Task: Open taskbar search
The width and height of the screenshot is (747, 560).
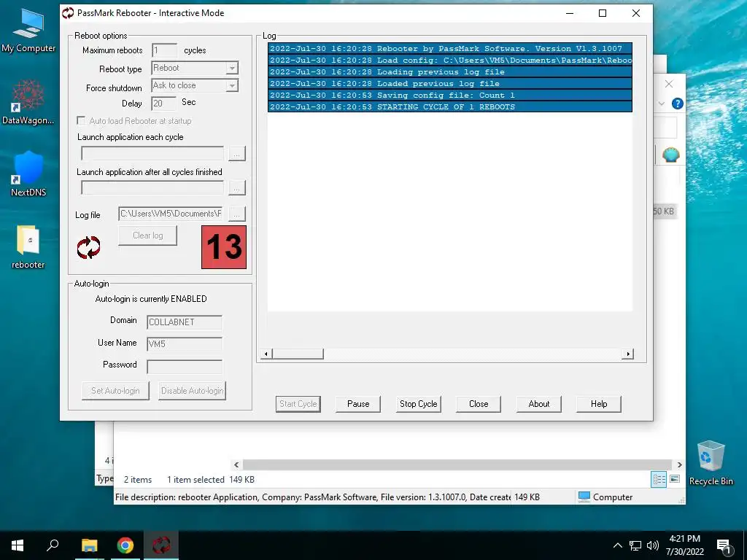Action: tap(53, 545)
